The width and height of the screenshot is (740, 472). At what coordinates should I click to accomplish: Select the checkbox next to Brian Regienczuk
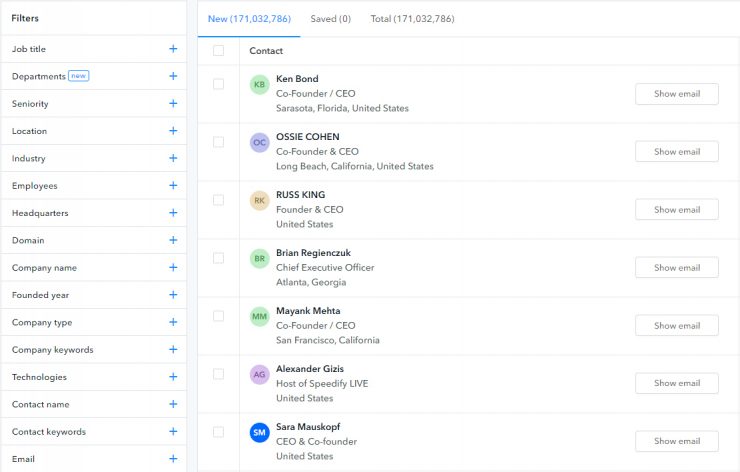coord(219,258)
